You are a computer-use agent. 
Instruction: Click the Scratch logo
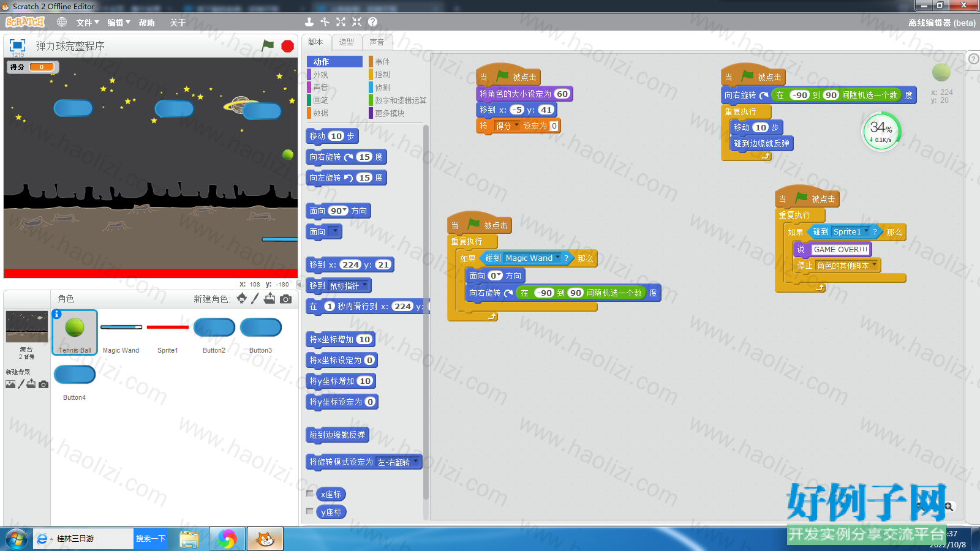(x=25, y=22)
